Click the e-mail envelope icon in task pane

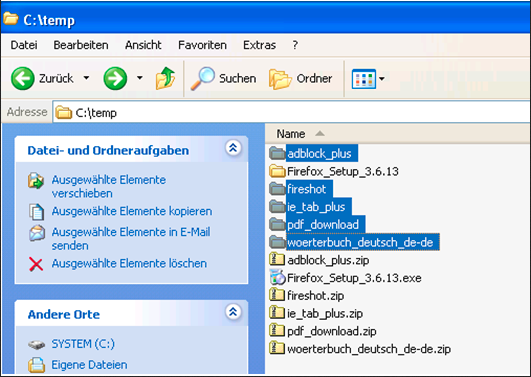coord(37,233)
